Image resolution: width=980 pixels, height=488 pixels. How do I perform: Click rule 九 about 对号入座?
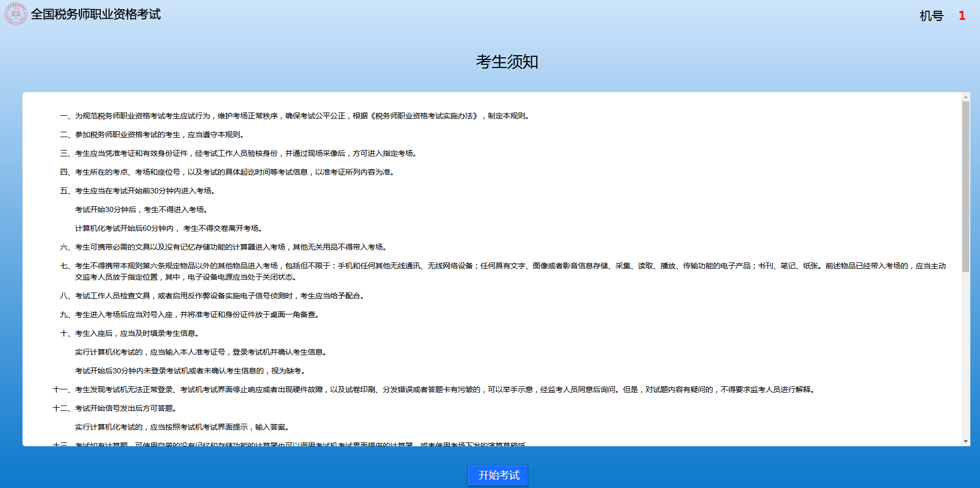click(190, 315)
